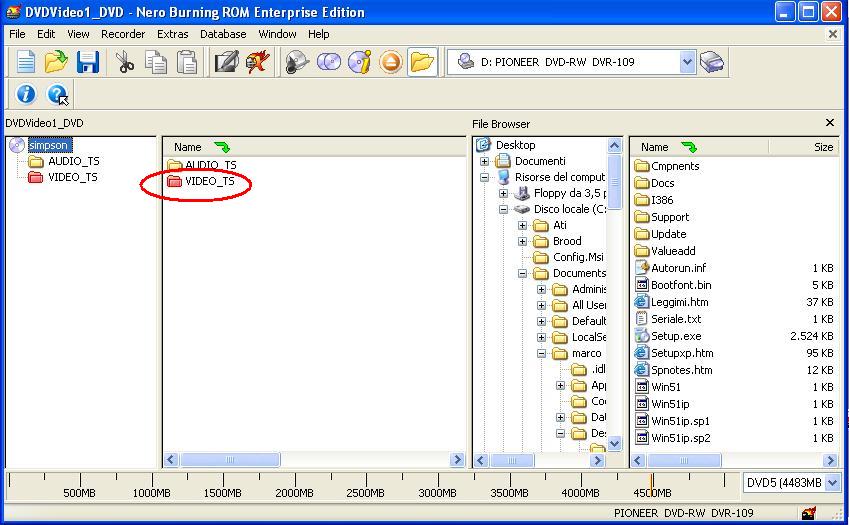Click the Cut scissors icon
Viewport: 849px width, 525px height.
tap(125, 62)
